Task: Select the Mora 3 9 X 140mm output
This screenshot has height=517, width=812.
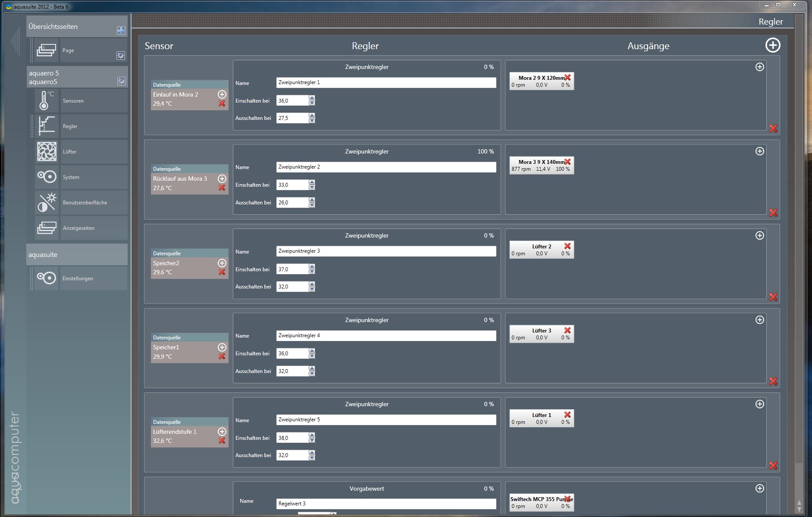Action: point(542,165)
